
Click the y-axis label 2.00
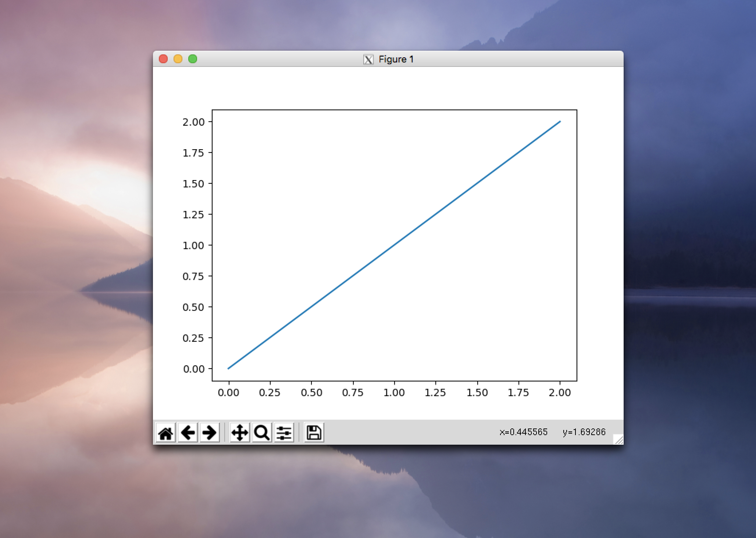click(193, 122)
